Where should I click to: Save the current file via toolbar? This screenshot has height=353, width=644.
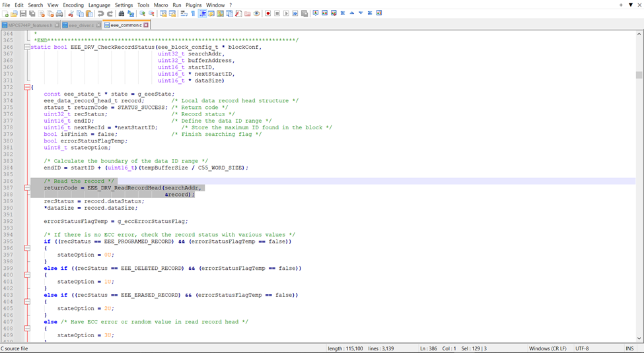(23, 14)
